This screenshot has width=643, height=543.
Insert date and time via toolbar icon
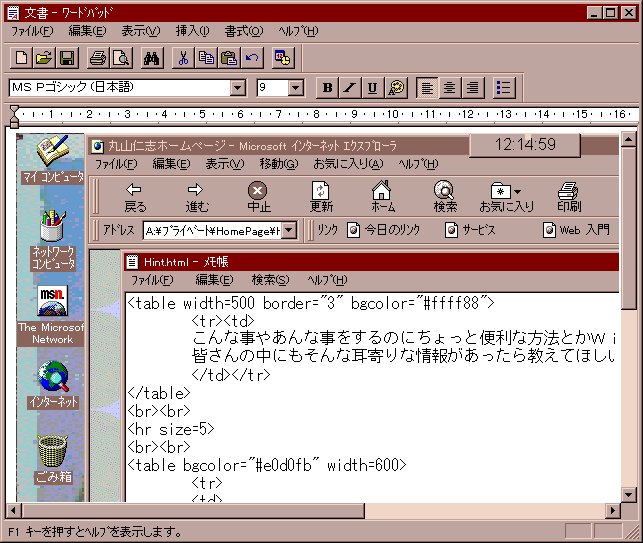283,58
